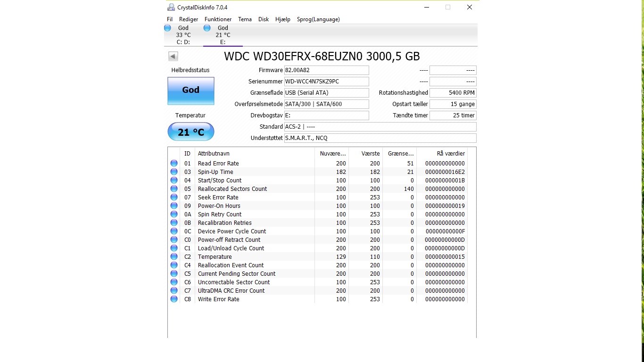Screen dimensions: 644x362
Task: Click the status orb for Spin-Up Time
Action: pyautogui.click(x=174, y=172)
